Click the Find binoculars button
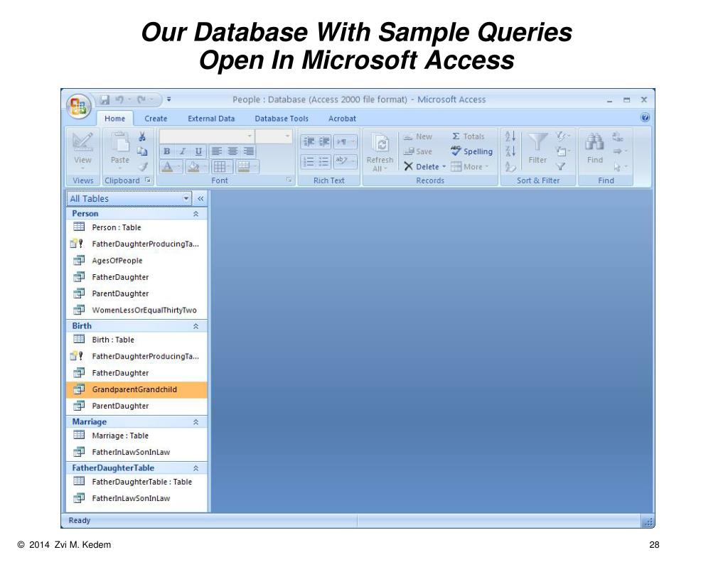 [595, 148]
